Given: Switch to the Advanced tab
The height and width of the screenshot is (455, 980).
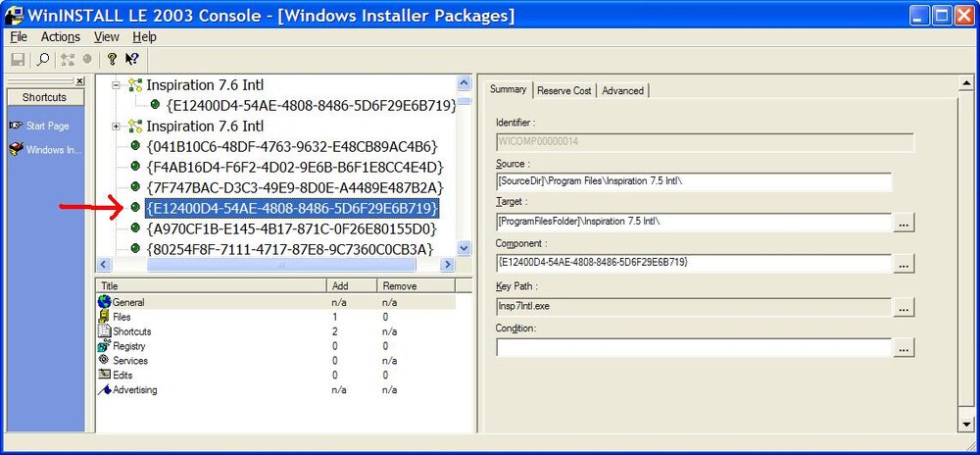Looking at the screenshot, I should pyautogui.click(x=623, y=90).
